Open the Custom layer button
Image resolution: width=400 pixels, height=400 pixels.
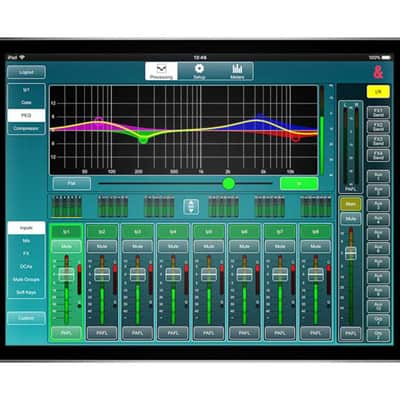26,318
